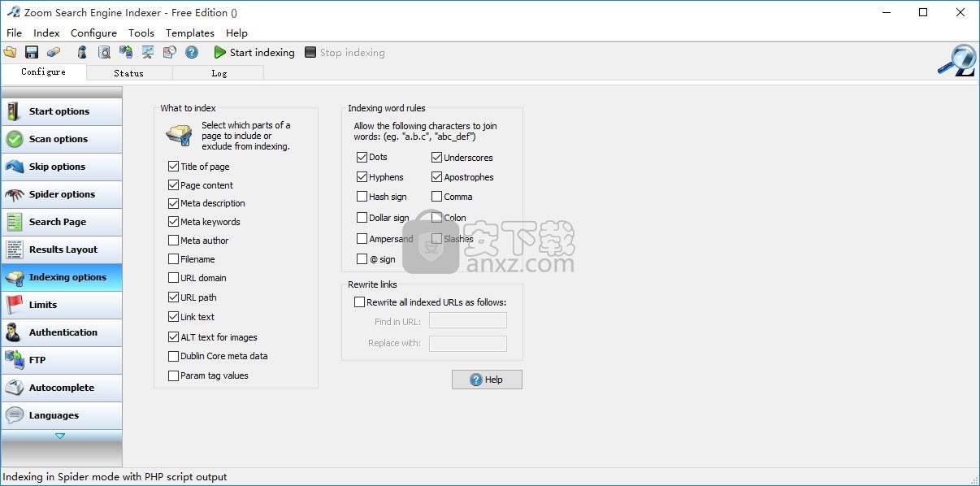The width and height of the screenshot is (980, 486).
Task: Uncheck Meta keywords
Action: [x=173, y=221]
